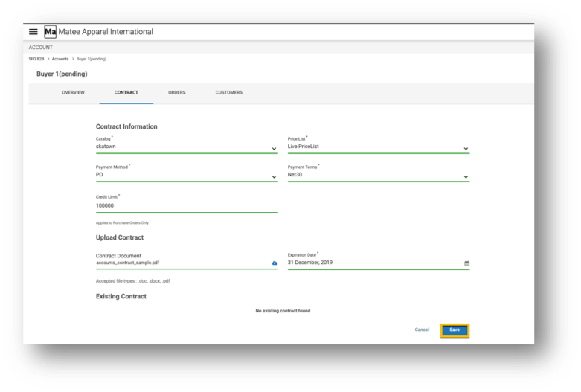Image resolution: width=581 pixels, height=392 pixels.
Task: Switch to the Overview tab
Action: (73, 93)
